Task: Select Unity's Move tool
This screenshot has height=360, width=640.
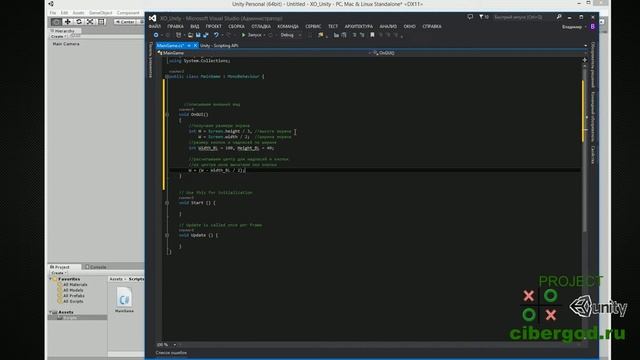Action: click(68, 22)
